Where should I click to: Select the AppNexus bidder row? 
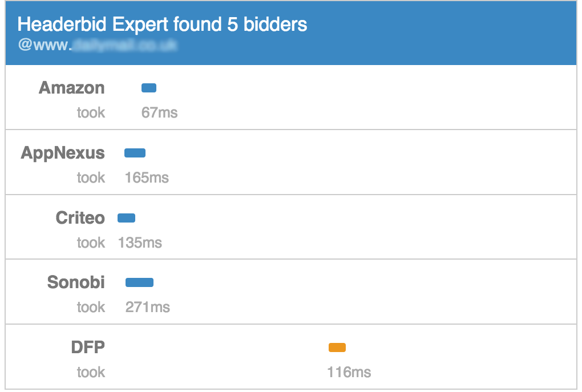291,162
